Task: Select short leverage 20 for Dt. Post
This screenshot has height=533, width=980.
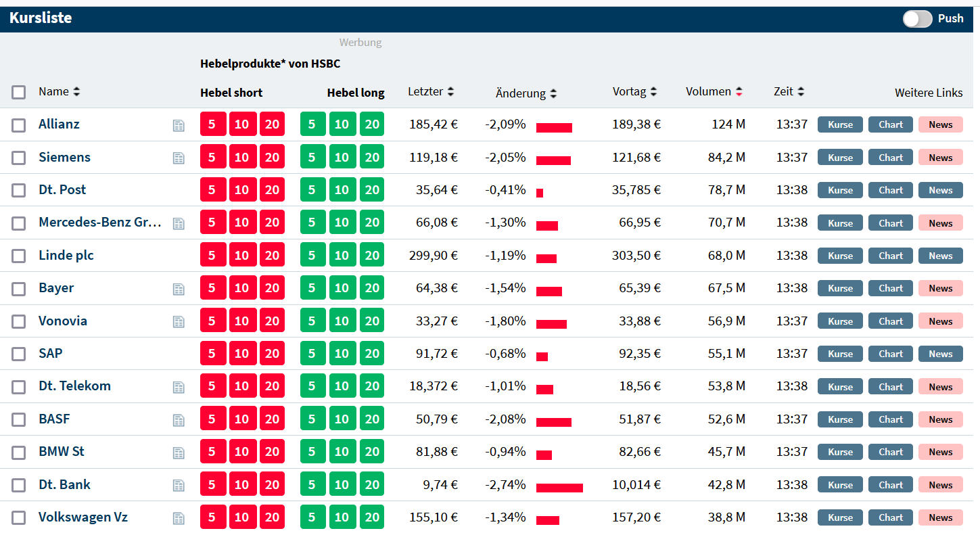Action: (272, 189)
